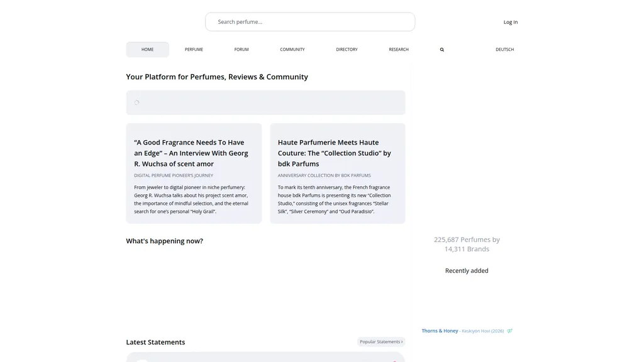Switch site language to DEUTSCH

[x=505, y=50]
